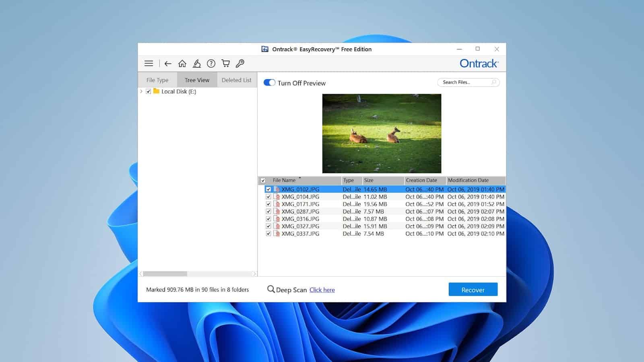644x362 pixels.
Task: Click the EasyRecovery title bar app icon
Action: pyautogui.click(x=265, y=49)
